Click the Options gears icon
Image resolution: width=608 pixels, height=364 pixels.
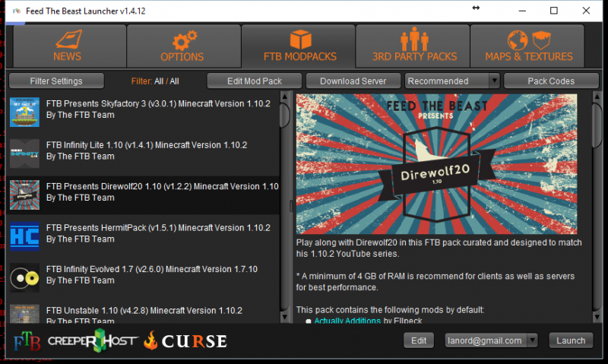pos(185,40)
